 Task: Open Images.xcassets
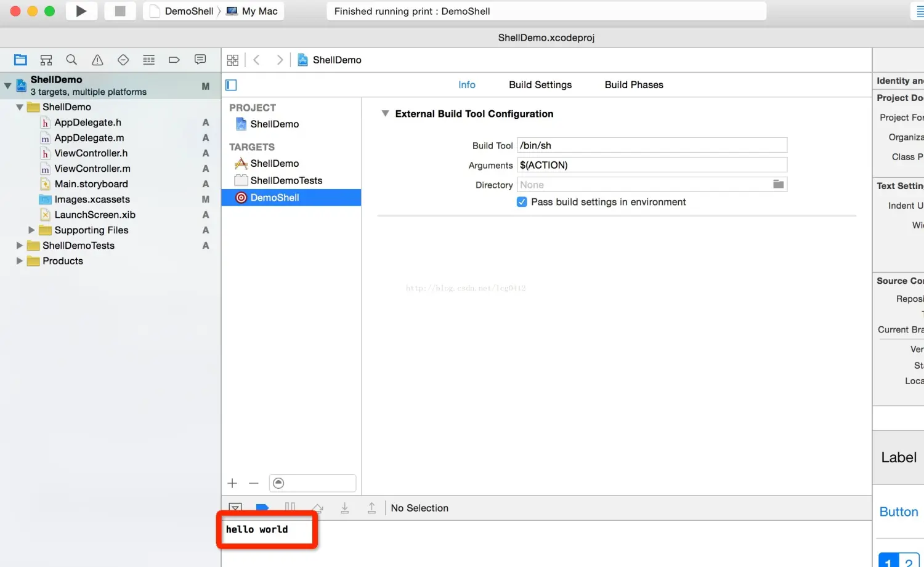(x=92, y=199)
